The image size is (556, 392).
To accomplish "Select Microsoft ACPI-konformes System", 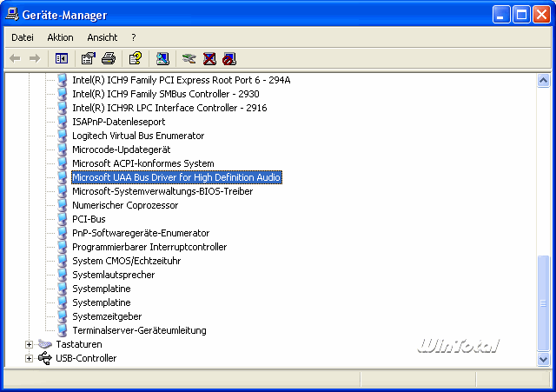I will point(143,163).
